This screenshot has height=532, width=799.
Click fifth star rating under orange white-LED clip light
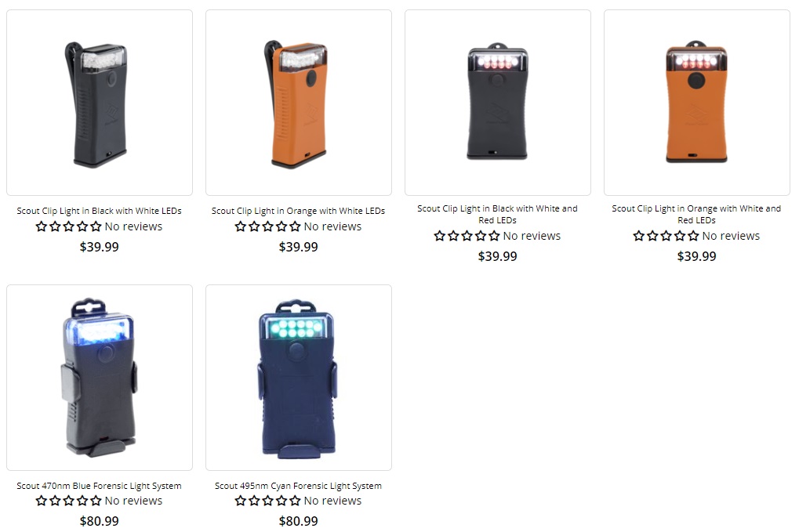point(295,226)
